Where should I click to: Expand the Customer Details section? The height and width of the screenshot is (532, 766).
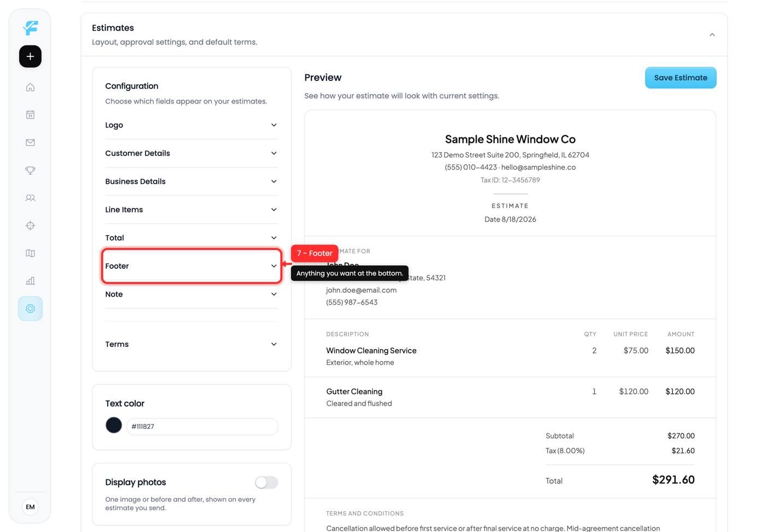[x=191, y=153]
